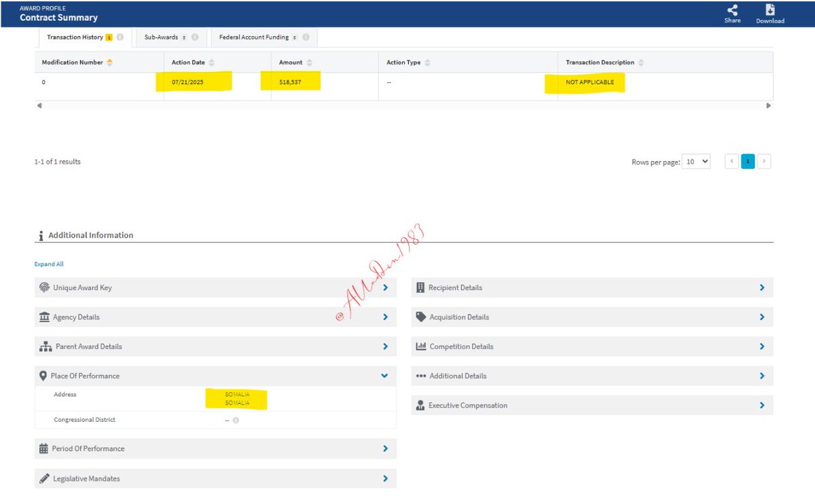Expand Parent Award Details chevron
Image resolution: width=815 pixels, height=504 pixels.
[385, 346]
